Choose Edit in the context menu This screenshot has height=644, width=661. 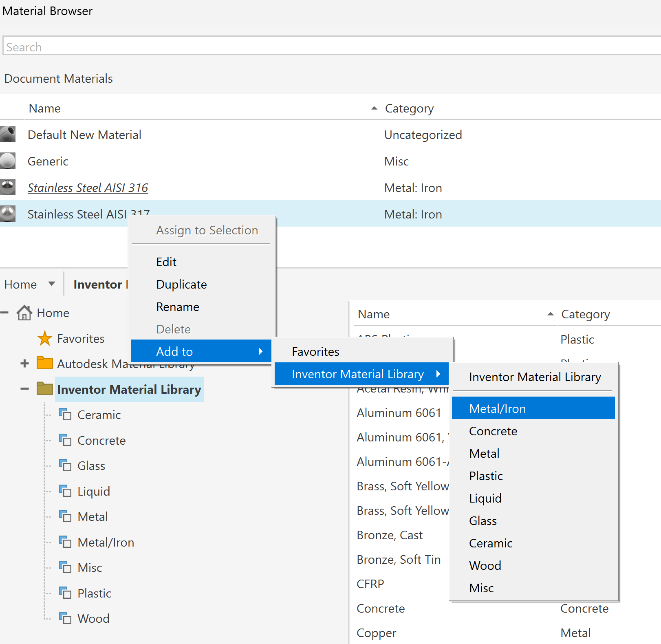[201, 262]
